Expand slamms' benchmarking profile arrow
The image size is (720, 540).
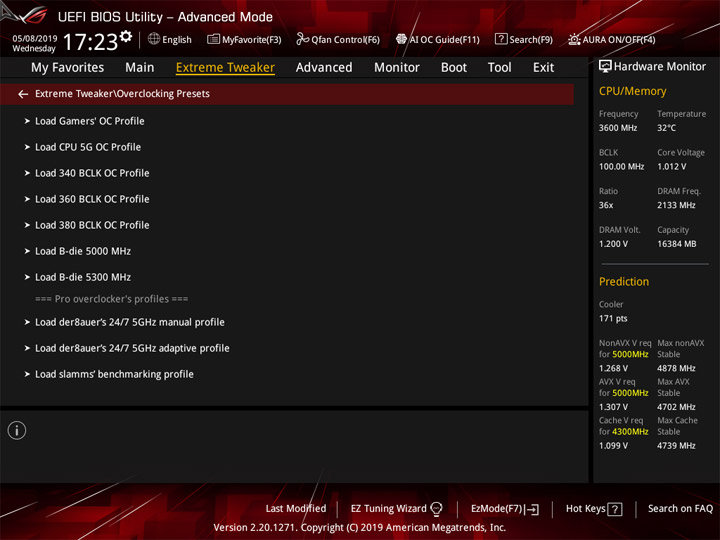click(x=27, y=374)
